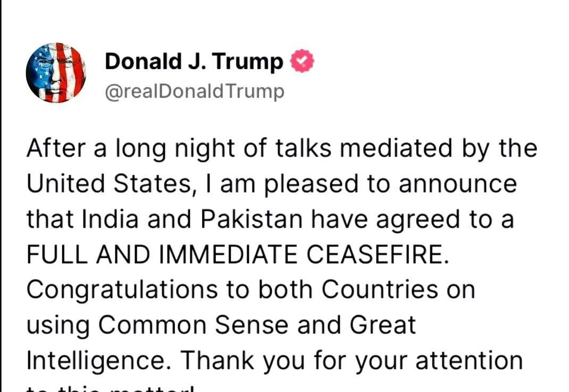Select the word "agreed" in the post
Viewport: 569px width, 392px height.
(417, 220)
